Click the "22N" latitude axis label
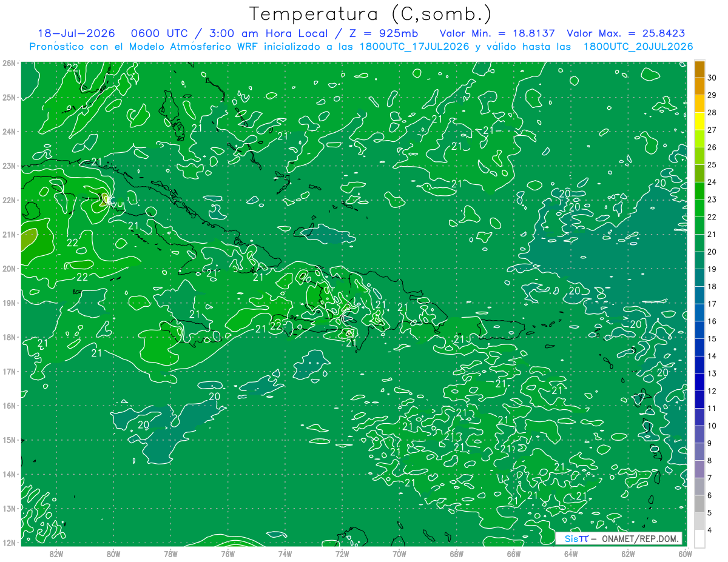The height and width of the screenshot is (562, 728). [x=9, y=200]
